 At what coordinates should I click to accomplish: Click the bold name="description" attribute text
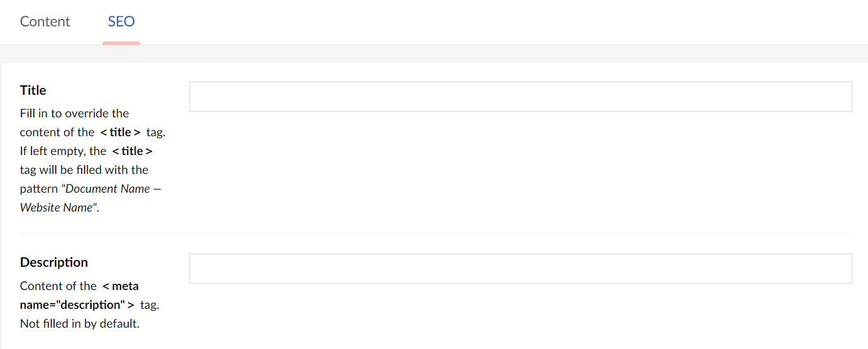pyautogui.click(x=73, y=305)
